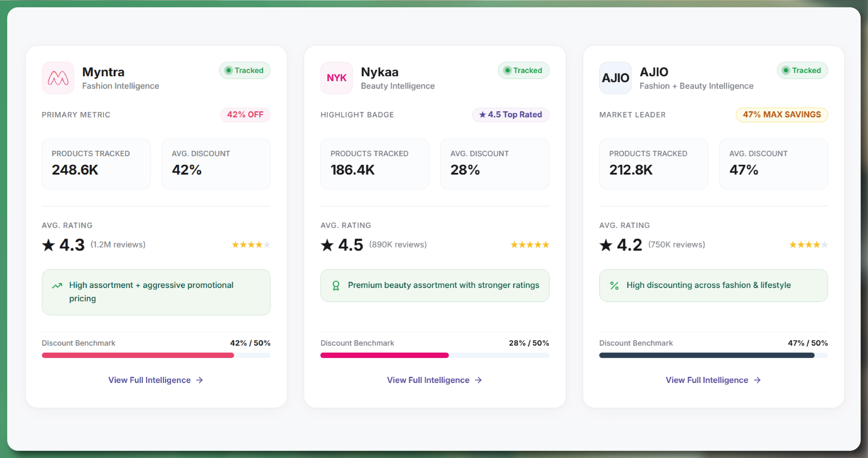868x458 pixels.
Task: Click the Tracked label in Nykaa's card
Action: coord(528,70)
